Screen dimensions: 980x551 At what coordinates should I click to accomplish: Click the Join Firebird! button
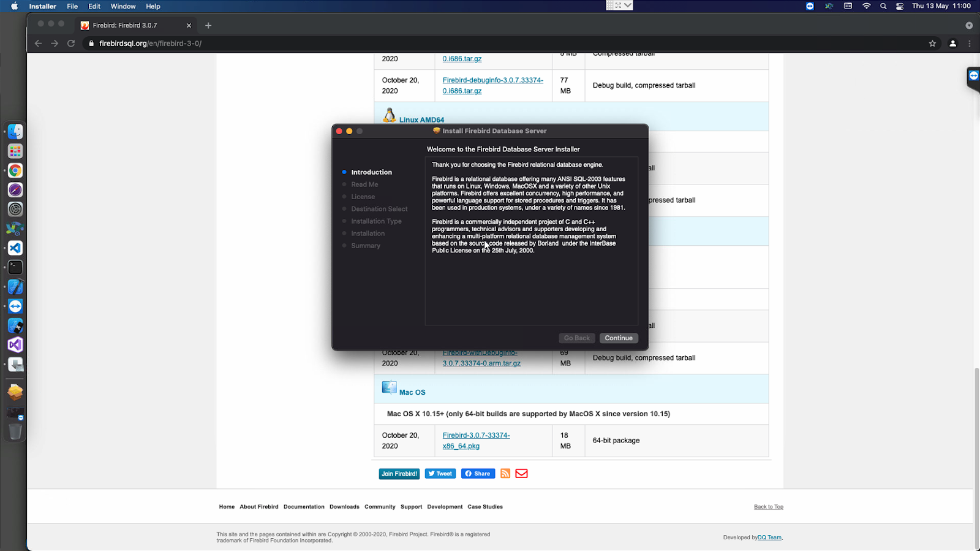click(399, 474)
